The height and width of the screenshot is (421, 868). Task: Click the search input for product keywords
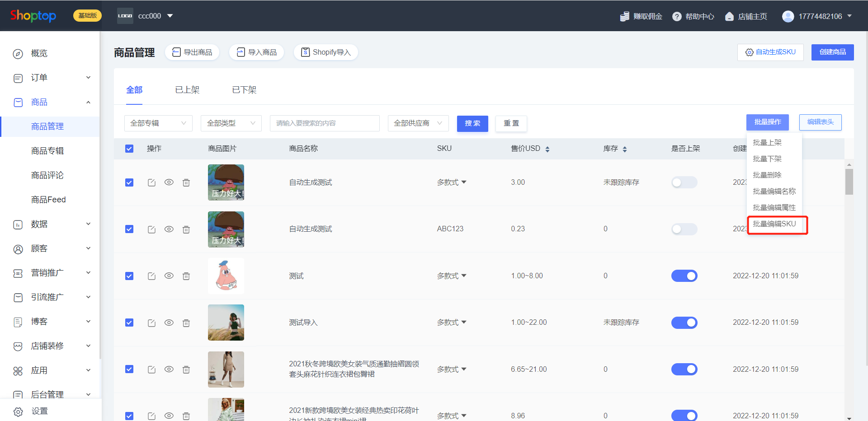pos(324,123)
